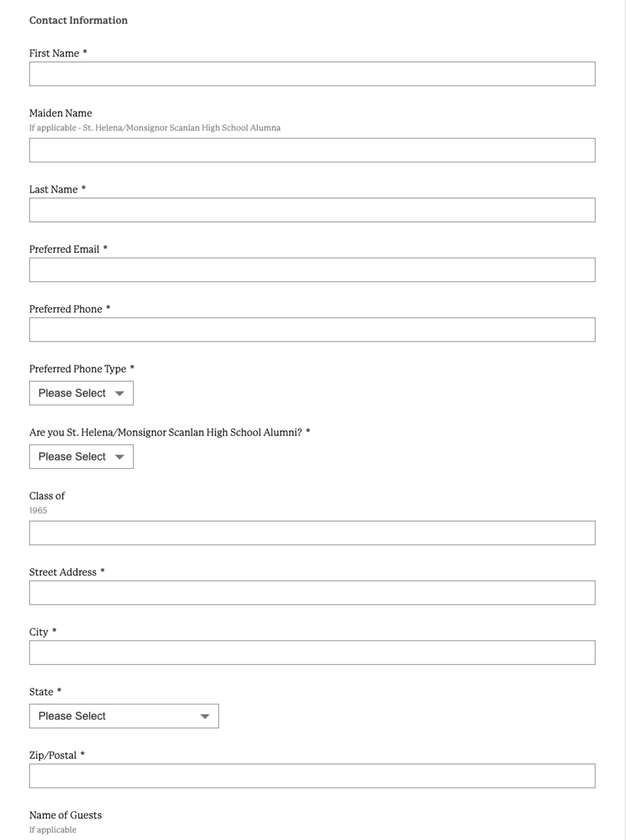Screen dimensions: 626x840
Task: Click the First Name text field
Action: pyautogui.click(x=312, y=73)
